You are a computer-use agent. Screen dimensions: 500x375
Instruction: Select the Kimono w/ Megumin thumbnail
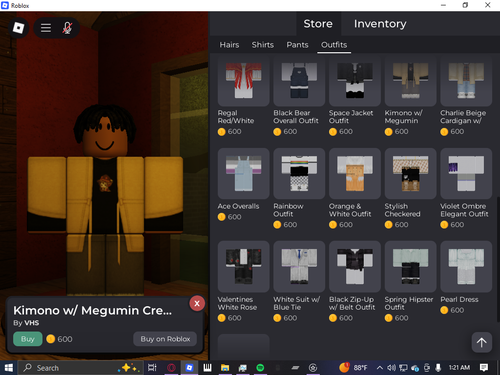point(411,81)
